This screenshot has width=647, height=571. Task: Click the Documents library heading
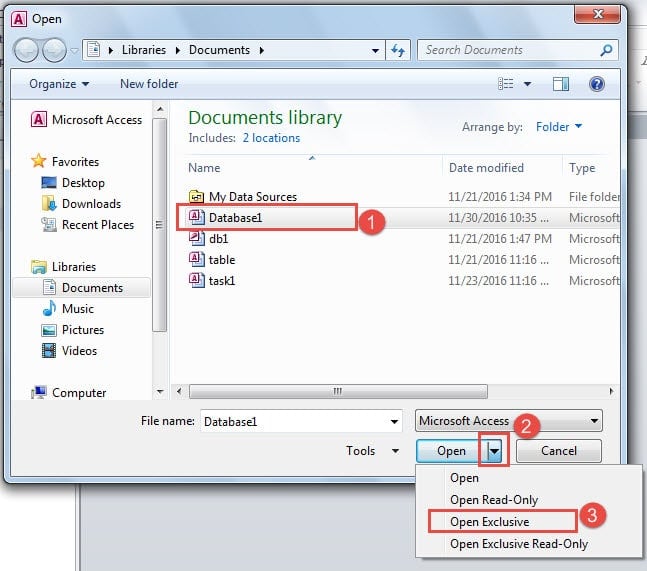(265, 118)
